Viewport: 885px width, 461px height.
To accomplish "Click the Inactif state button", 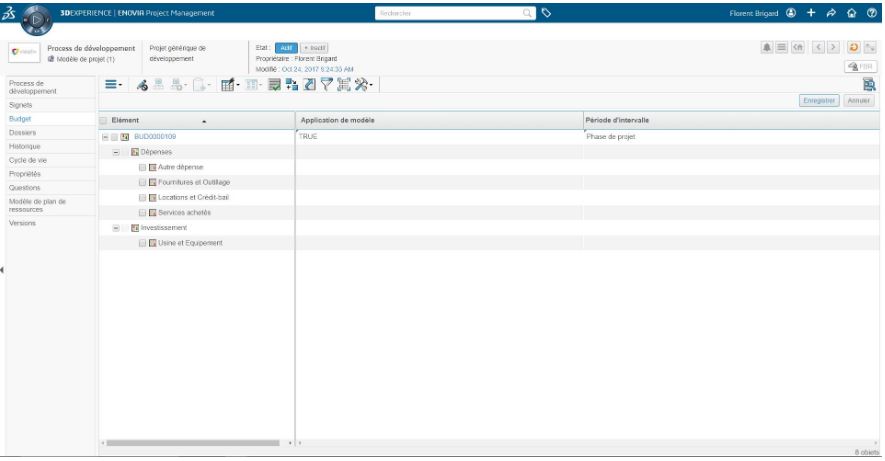I will 314,48.
